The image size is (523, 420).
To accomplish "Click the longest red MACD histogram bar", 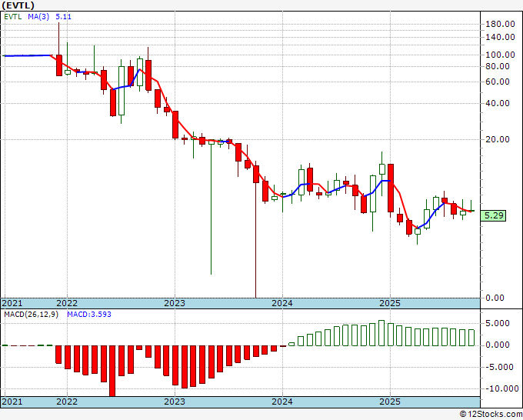I will click(x=112, y=371).
